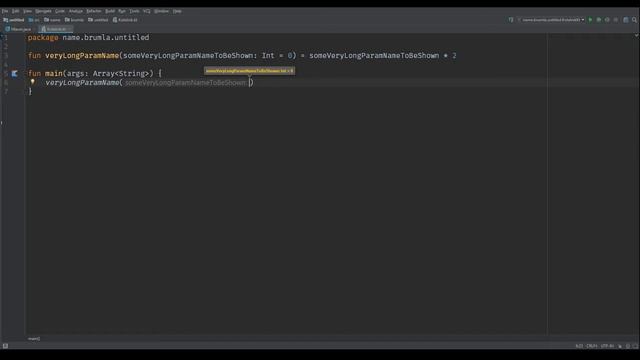Click the Stop toolbar icon

click(616, 20)
